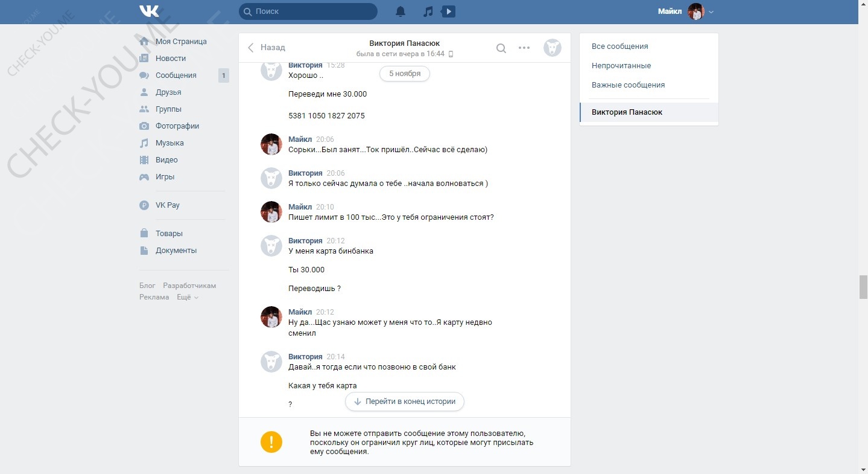The height and width of the screenshot is (474, 868).
Task: Click the ruble icon beside VK Pay
Action: [144, 205]
